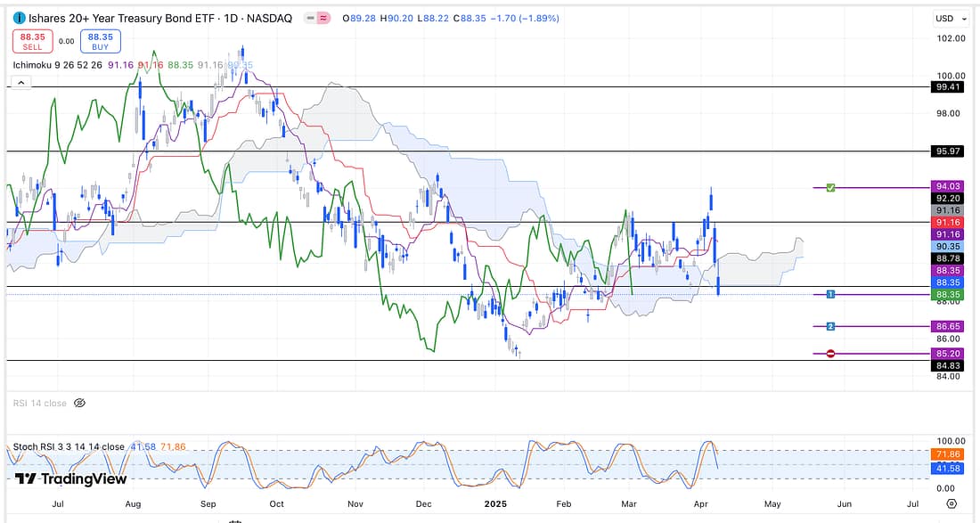Select the Stoch RSI indicator legend
Screen dimensions: 980x523
point(68,446)
